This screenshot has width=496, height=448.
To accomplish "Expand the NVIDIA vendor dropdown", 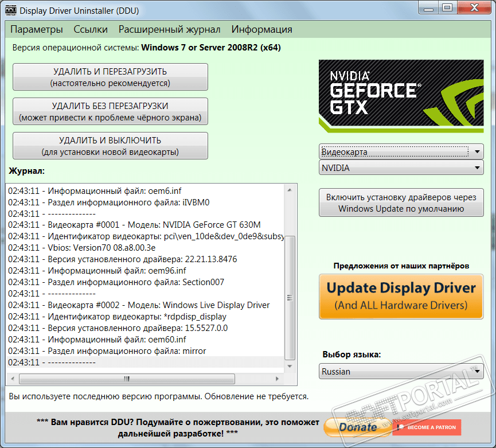I will click(401, 168).
